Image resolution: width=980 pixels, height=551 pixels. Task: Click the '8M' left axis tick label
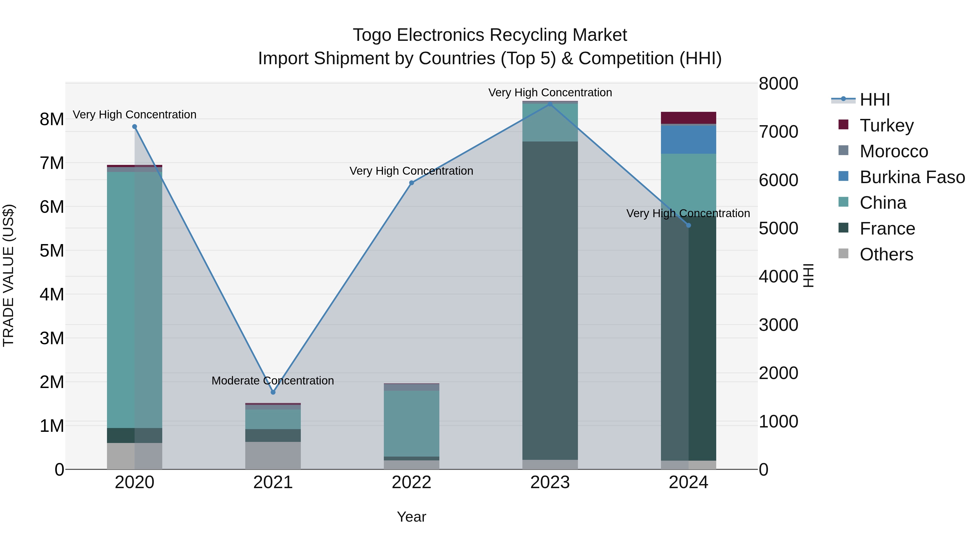click(52, 119)
